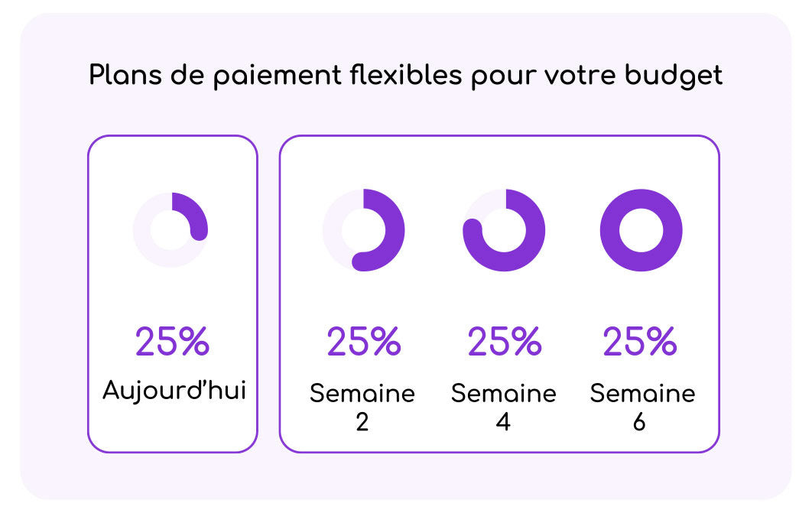Click the three-quarter donut for Semaine 4
Screen dimensions: 812x513
[504, 229]
